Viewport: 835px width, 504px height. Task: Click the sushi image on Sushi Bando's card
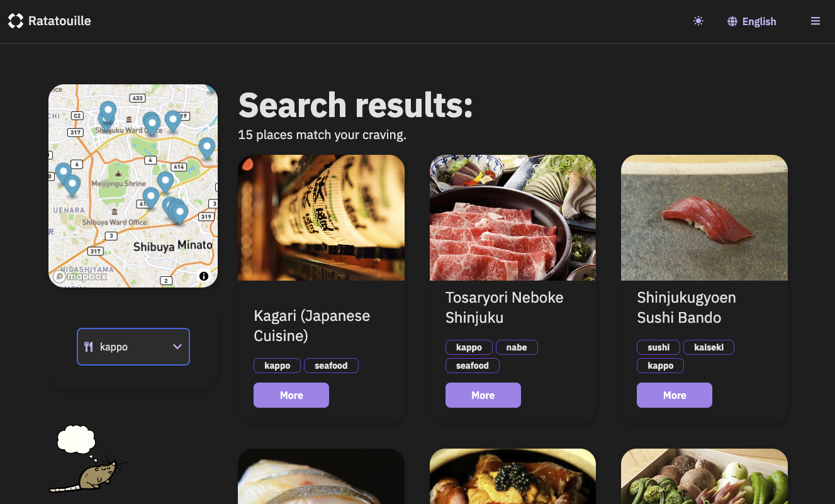click(703, 217)
